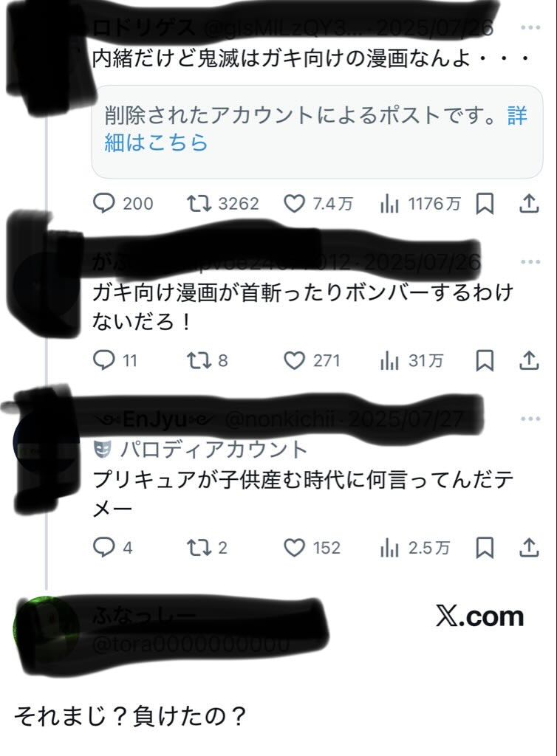Open the deleted account post notice card
This screenshot has height=756, width=557.
[317, 131]
